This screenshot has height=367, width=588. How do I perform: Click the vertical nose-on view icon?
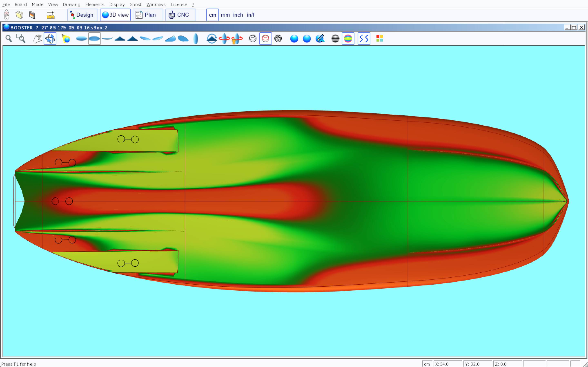196,39
